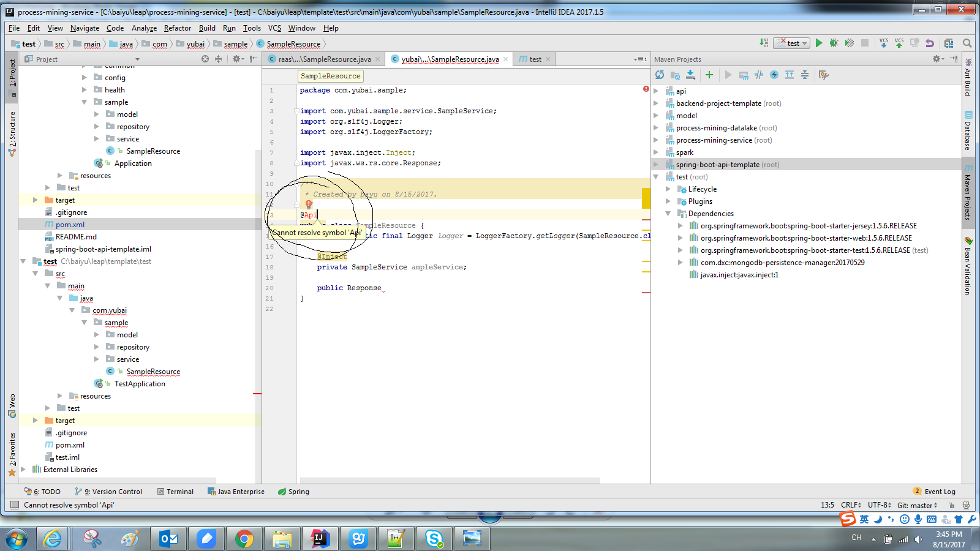Open the 6: TODO tool window
Image resolution: width=980 pixels, height=551 pixels.
[x=42, y=492]
